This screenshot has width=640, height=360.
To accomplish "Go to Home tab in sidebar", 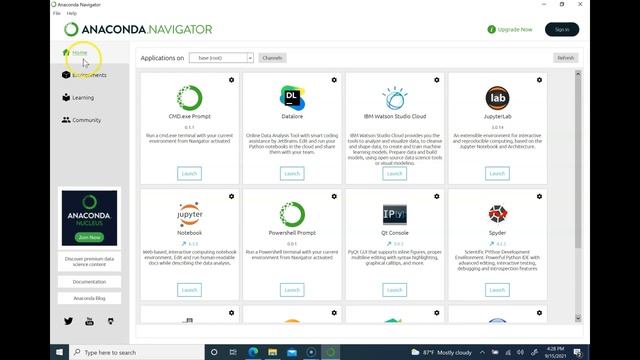I will tap(90, 53).
